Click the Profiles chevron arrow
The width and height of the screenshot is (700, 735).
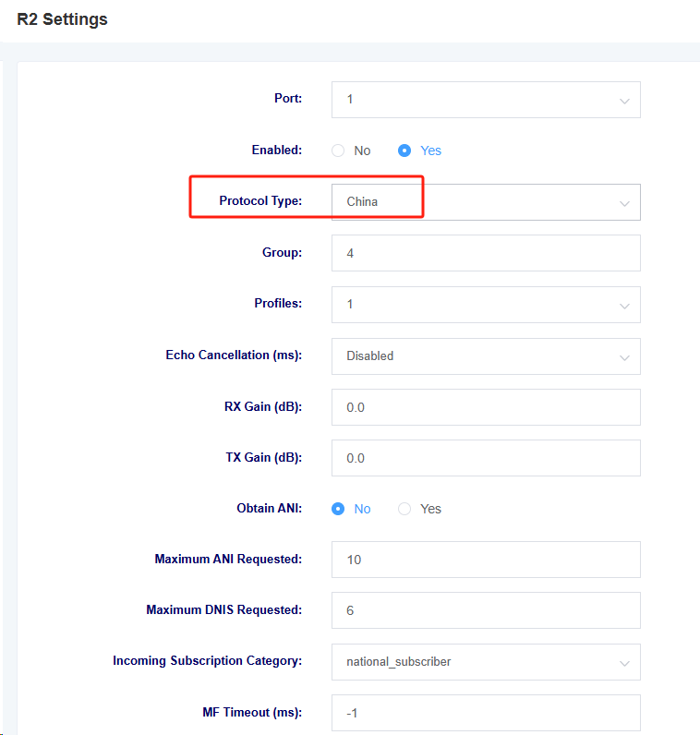point(624,306)
